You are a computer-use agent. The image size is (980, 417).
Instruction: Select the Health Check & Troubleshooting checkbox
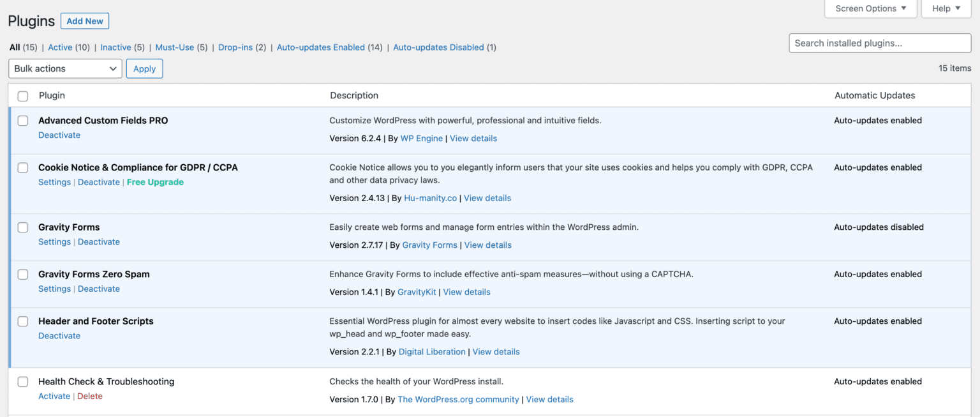[x=23, y=382]
